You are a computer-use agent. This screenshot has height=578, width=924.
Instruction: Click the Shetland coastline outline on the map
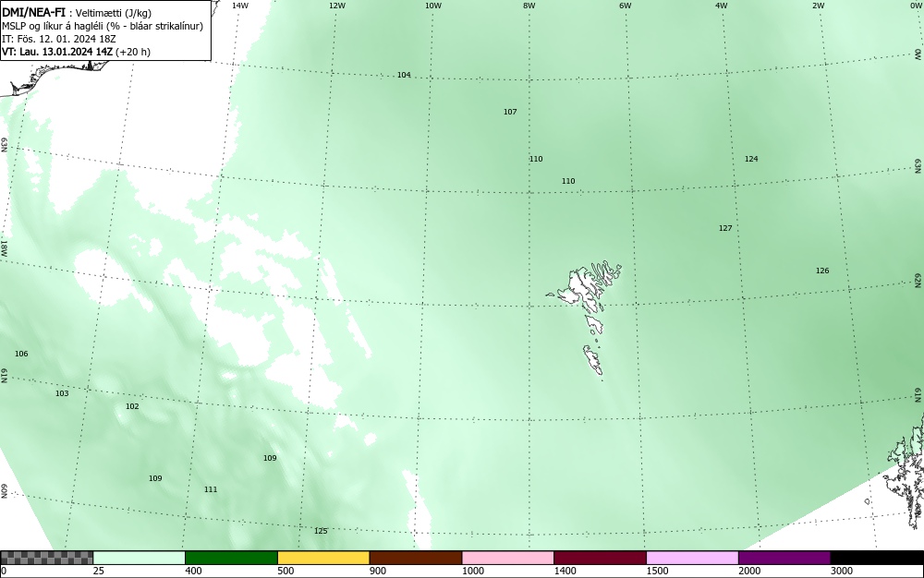[906, 471]
